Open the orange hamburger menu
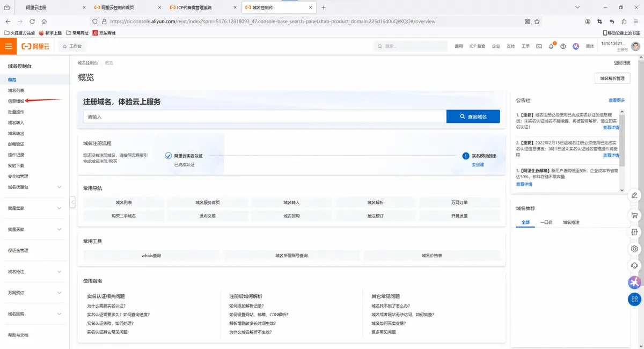 coord(8,47)
